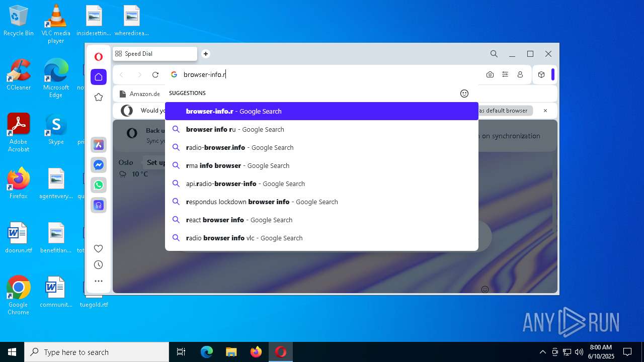Open Microsoft Edge desktop shortcut

56,78
